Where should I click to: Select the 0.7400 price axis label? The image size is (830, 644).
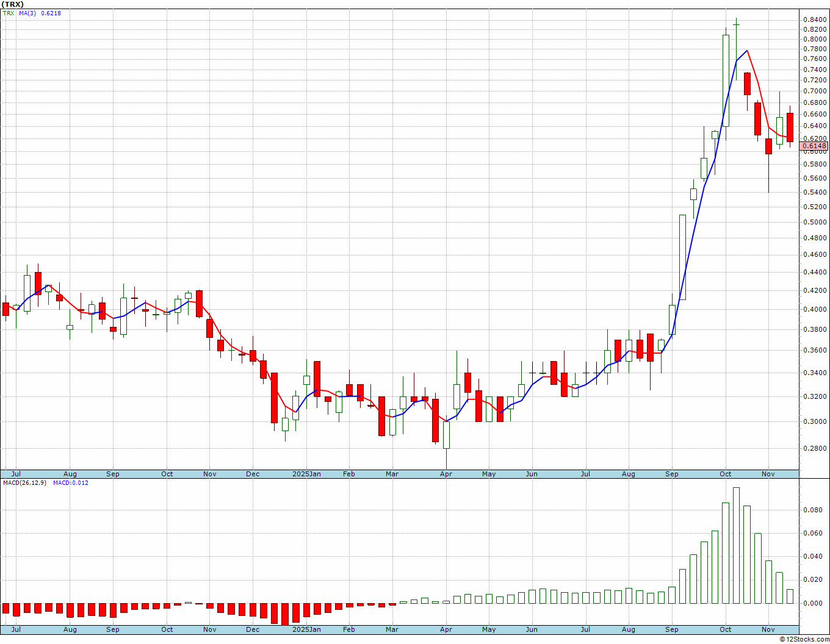coord(815,70)
